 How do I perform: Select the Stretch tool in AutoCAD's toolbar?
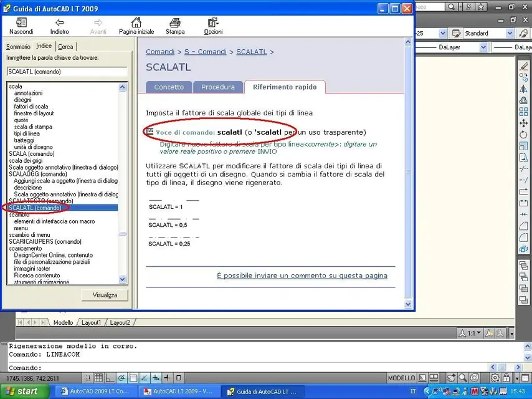[523, 158]
